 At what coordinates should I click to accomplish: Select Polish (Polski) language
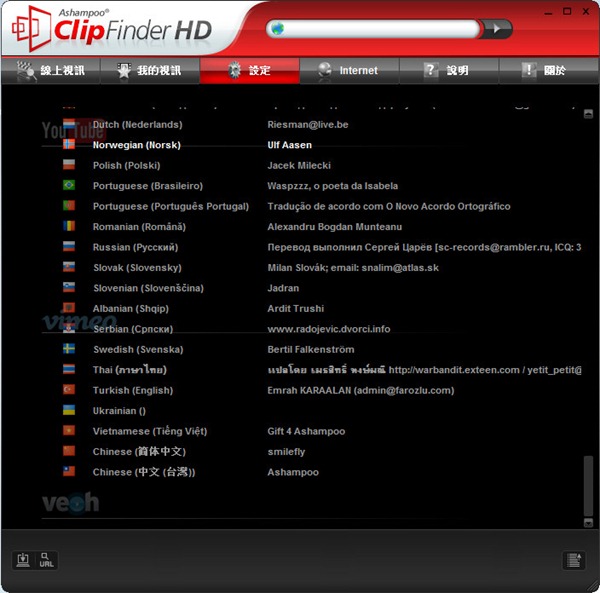click(126, 165)
